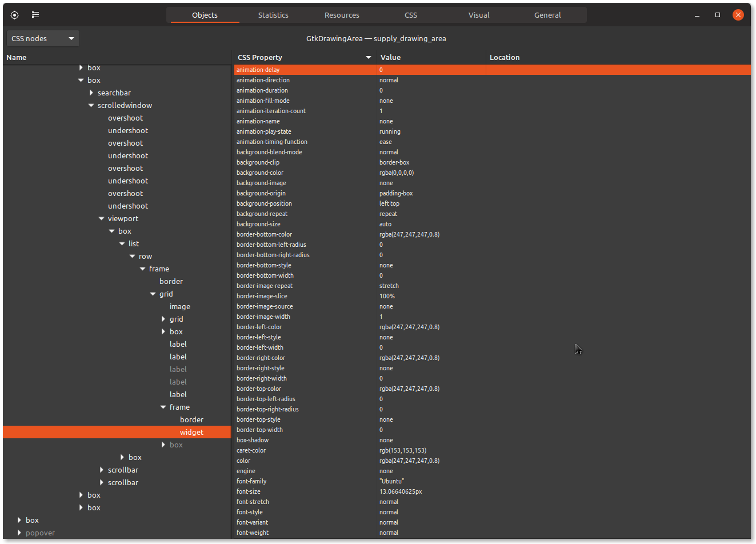This screenshot has width=756, height=544.
Task: Select the border node under frame
Action: 191,419
